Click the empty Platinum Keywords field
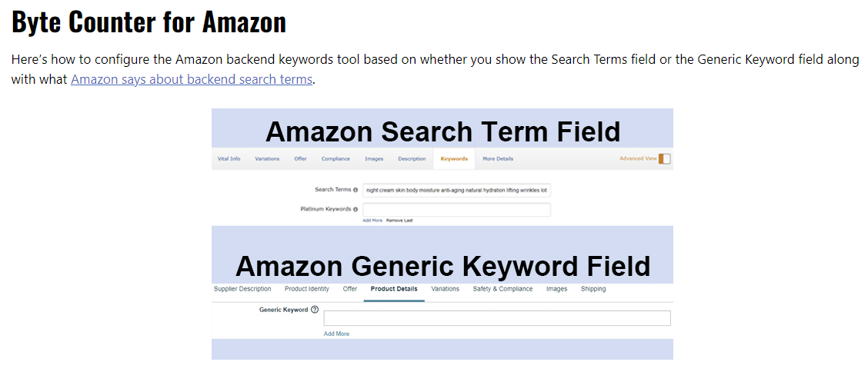The width and height of the screenshot is (868, 372). coord(456,210)
